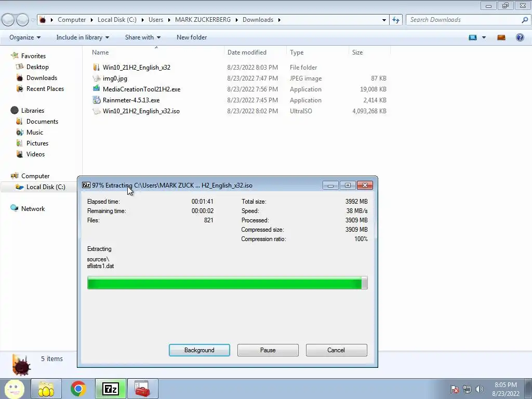
Task: Open Include in library dropdown
Action: click(83, 37)
